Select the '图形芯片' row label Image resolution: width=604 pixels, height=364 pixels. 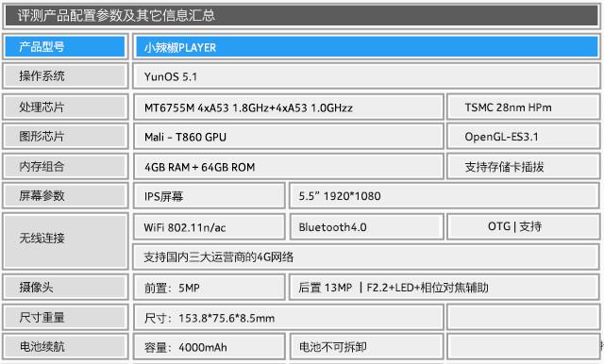[65, 136]
